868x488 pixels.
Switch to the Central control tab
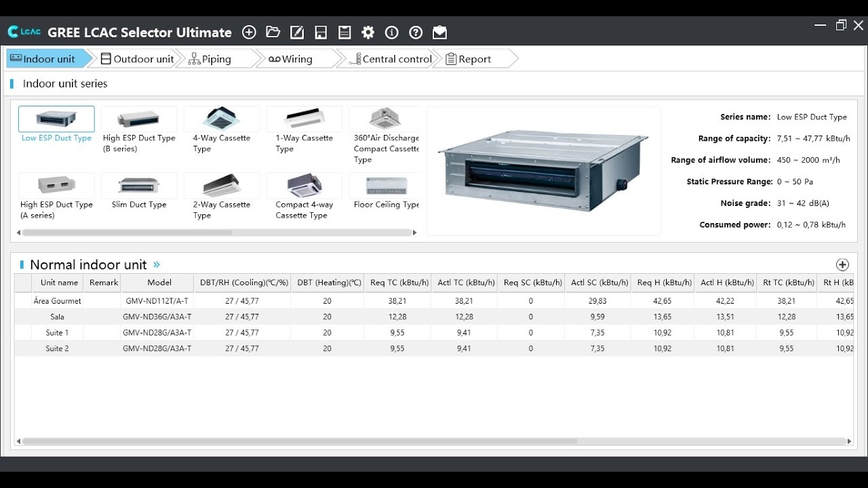(391, 59)
